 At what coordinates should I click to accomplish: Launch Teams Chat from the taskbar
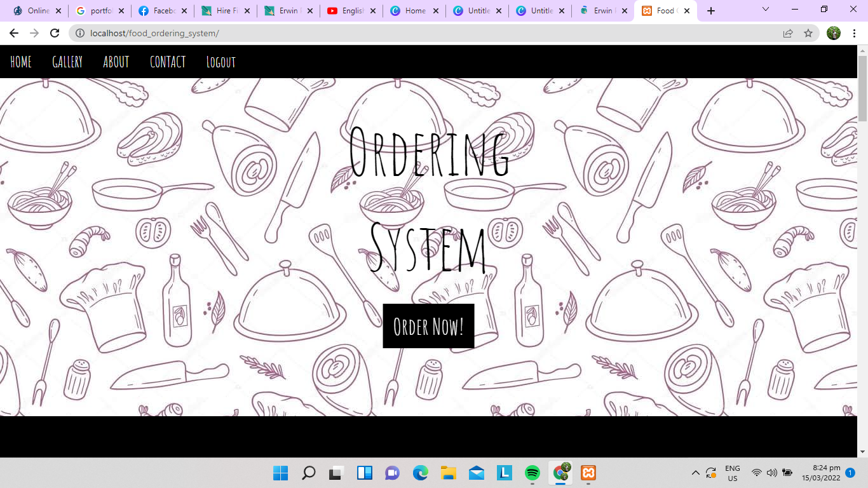[x=392, y=473]
